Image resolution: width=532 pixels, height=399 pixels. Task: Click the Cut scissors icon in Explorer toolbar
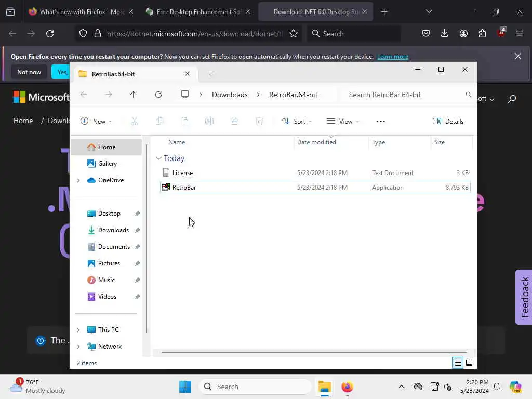point(135,121)
